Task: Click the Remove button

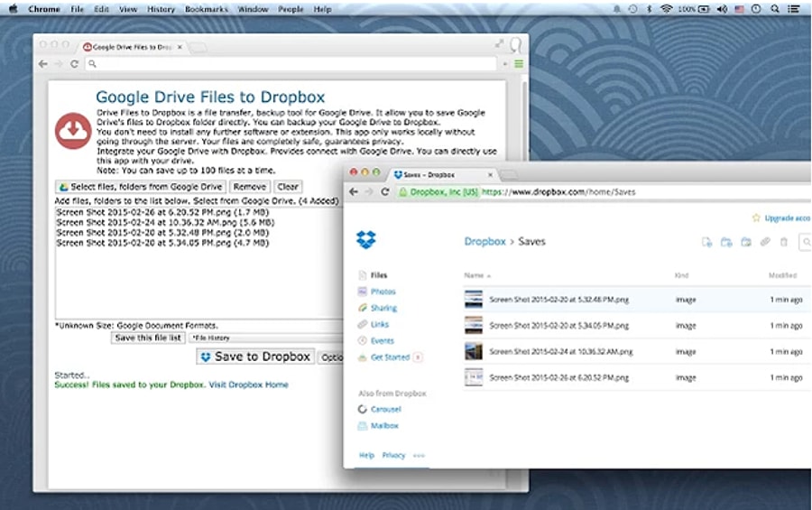Action: [249, 187]
